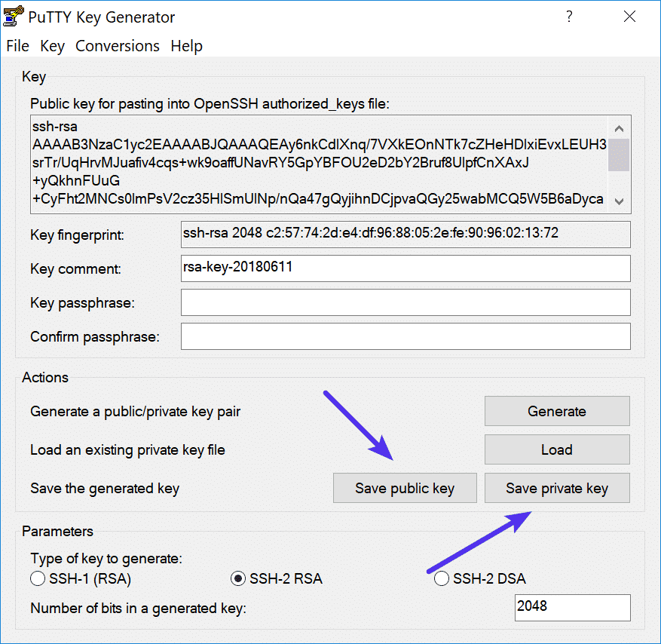The width and height of the screenshot is (661, 644).
Task: Click the public key scrollbar thumb
Action: click(620, 155)
